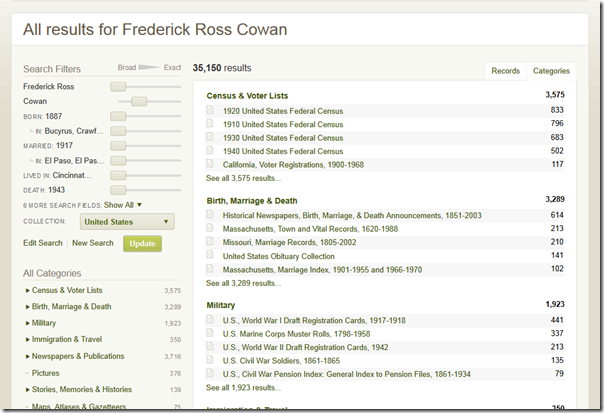Open See all 3,289 results link

[x=243, y=283]
